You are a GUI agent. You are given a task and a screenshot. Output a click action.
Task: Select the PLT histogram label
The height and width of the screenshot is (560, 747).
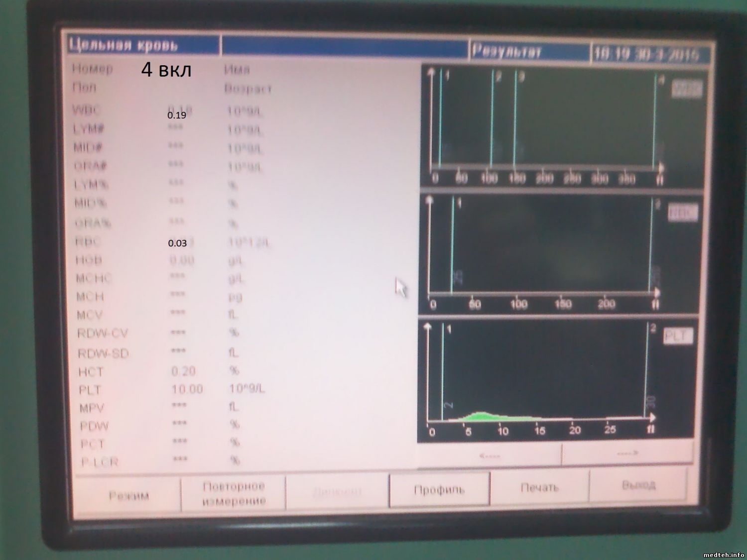(677, 336)
